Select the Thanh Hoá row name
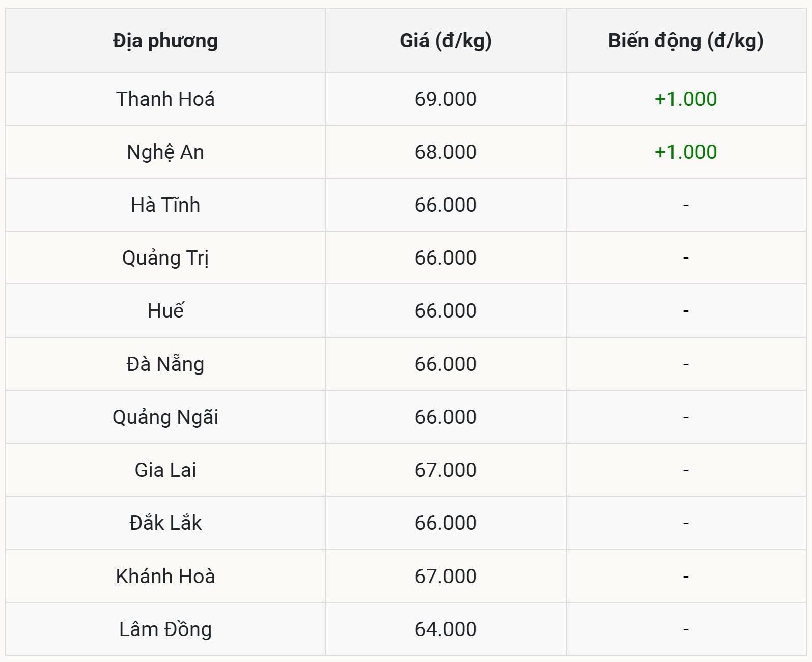Screen dimensions: 812x662 click(x=165, y=99)
